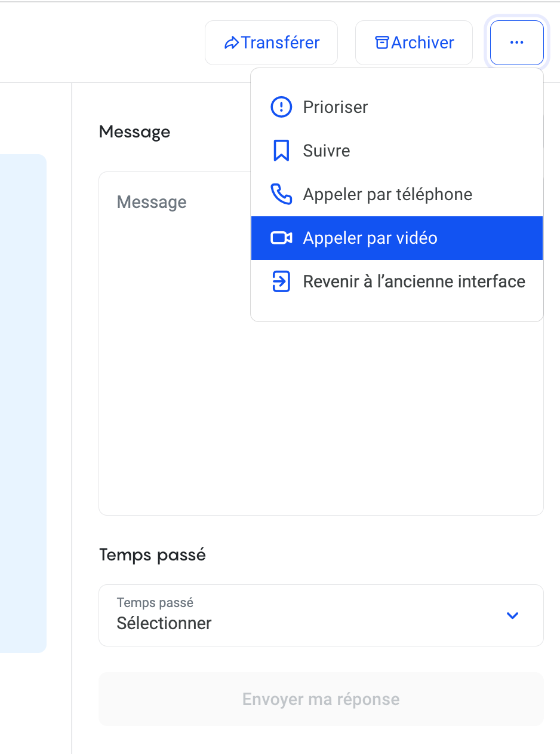Click the return-to-old-interface arrow icon

pyautogui.click(x=281, y=282)
